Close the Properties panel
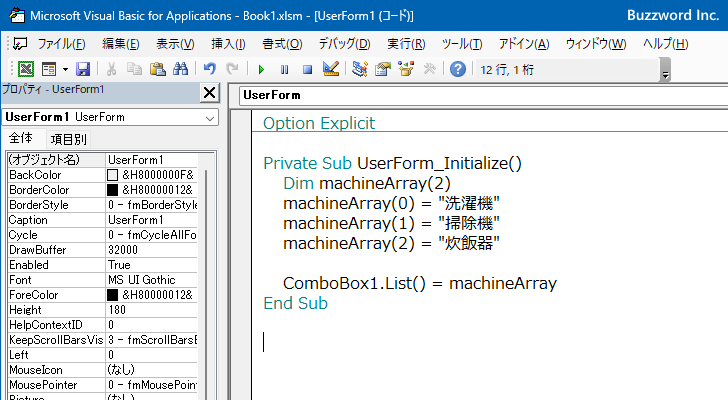728x400 pixels. [x=209, y=93]
